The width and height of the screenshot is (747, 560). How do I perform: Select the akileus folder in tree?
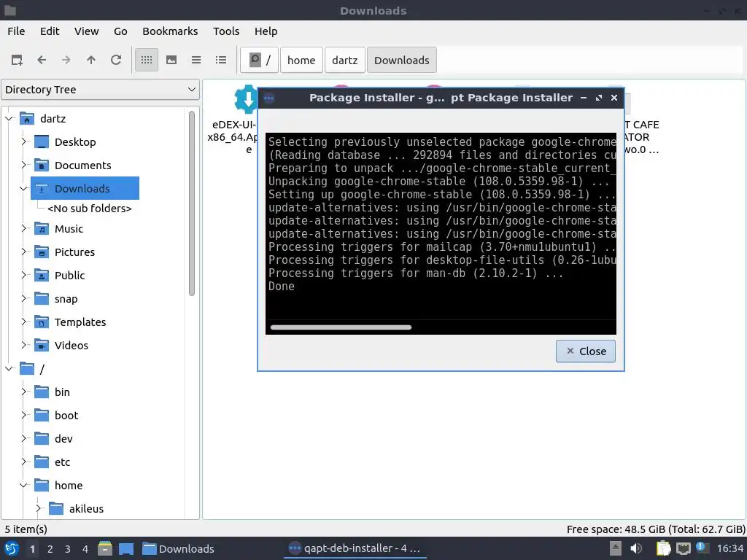(76, 508)
